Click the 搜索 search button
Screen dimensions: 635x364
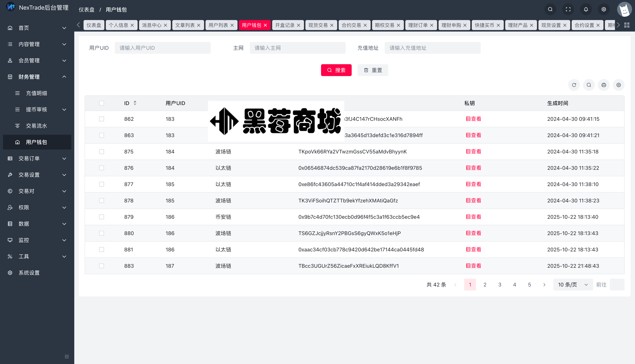[x=336, y=70]
